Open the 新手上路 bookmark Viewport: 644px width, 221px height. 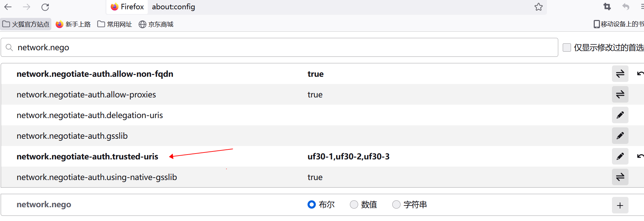pos(73,24)
